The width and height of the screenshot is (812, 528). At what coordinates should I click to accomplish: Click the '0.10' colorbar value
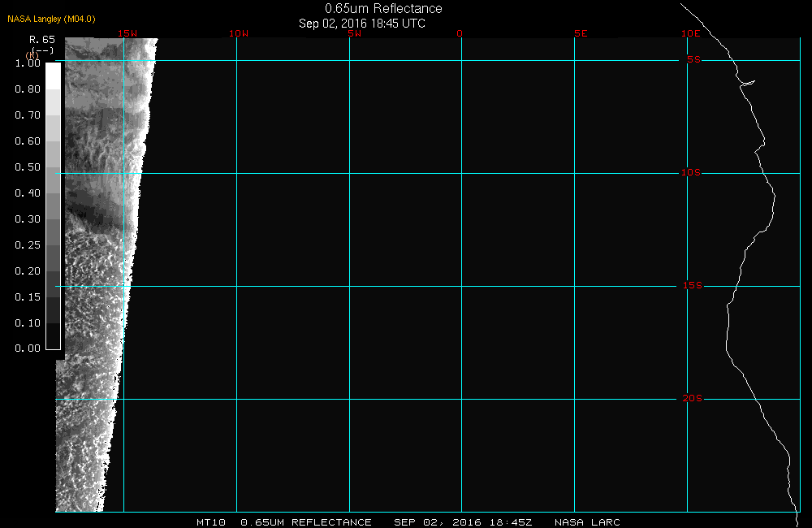click(x=28, y=322)
